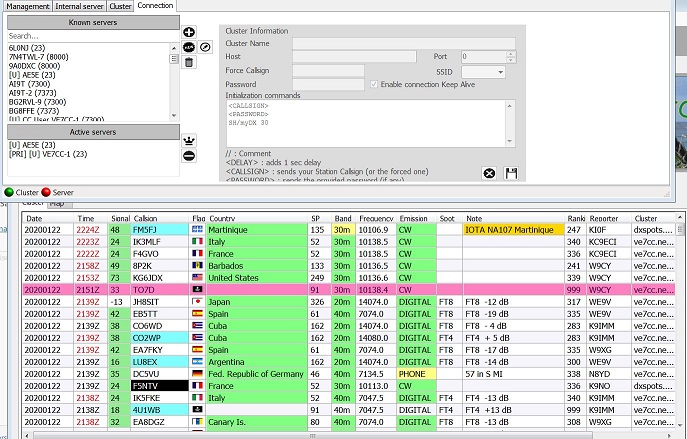The width and height of the screenshot is (687, 439).
Task: Open the Management tab
Action: (x=28, y=6)
